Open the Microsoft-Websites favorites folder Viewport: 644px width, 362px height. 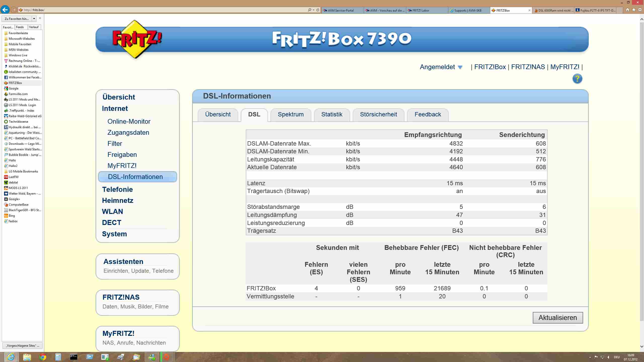[x=22, y=39]
